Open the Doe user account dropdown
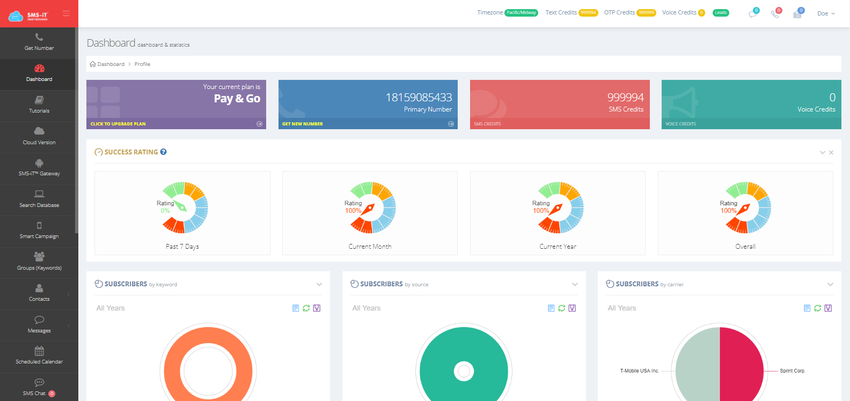 [826, 14]
